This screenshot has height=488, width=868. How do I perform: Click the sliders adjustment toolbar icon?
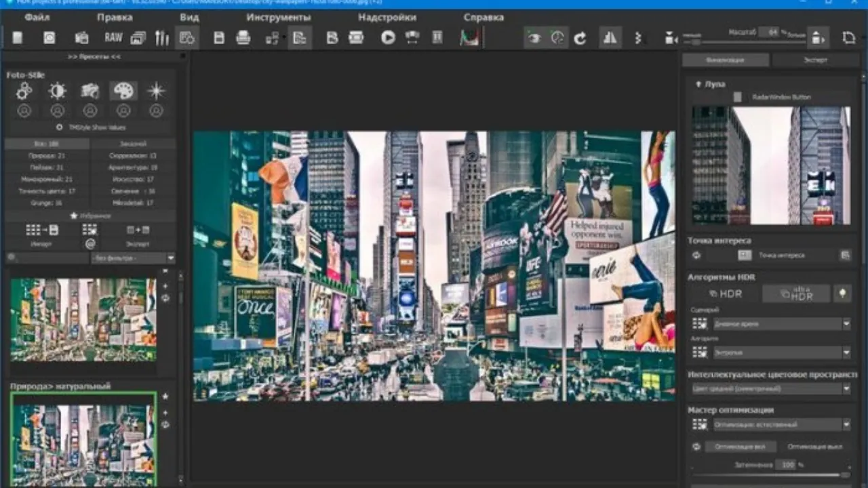click(x=161, y=38)
